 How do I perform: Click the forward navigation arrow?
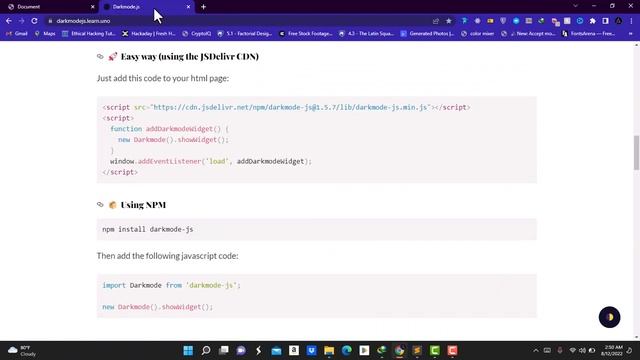pyautogui.click(x=21, y=21)
